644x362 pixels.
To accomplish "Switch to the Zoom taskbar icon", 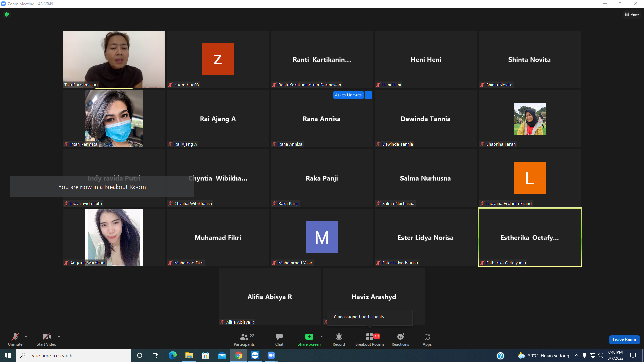I will (x=271, y=355).
